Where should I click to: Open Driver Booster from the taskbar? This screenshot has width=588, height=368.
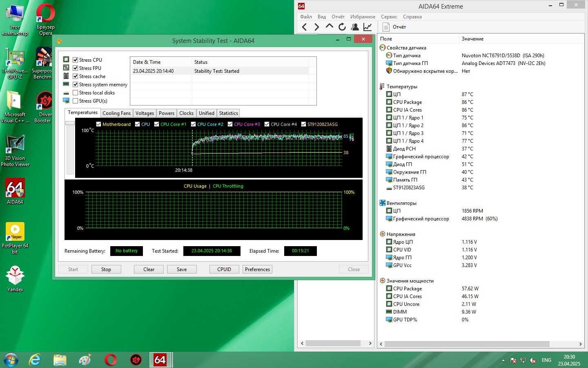coord(136,360)
